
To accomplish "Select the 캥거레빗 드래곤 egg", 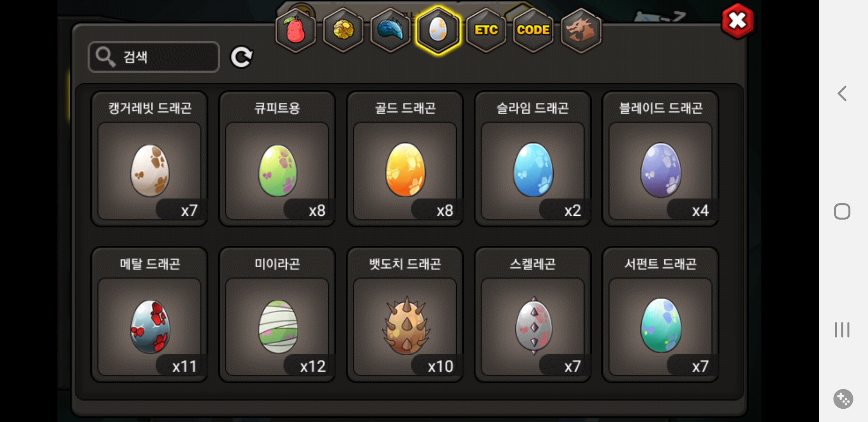I will click(x=149, y=159).
